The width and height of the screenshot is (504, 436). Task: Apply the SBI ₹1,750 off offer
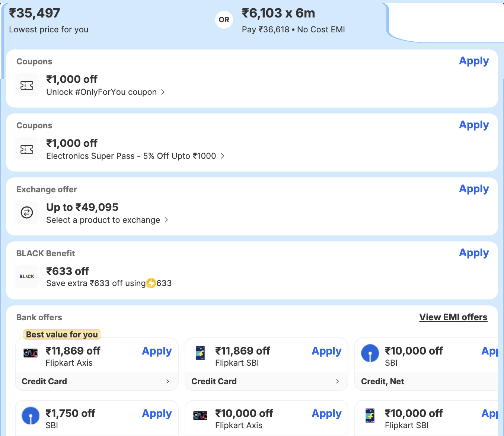157,414
